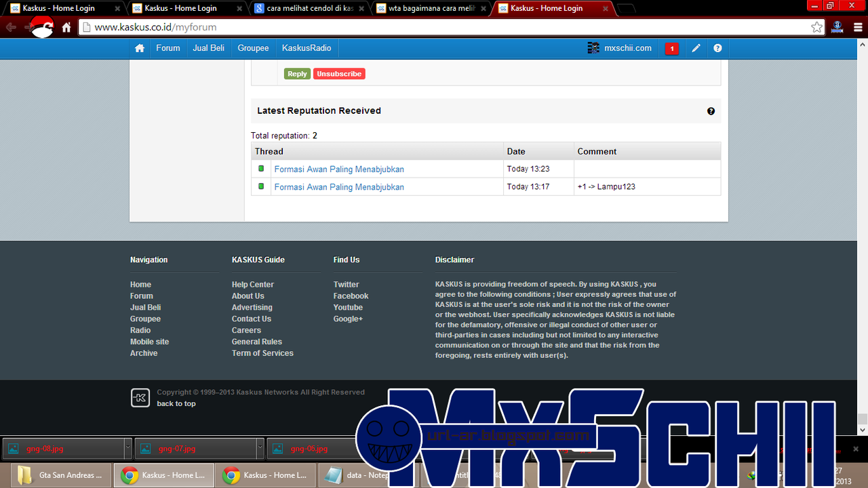Close the first Kaskus - Home Login tab
This screenshot has width=868, height=488.
pos(118,9)
